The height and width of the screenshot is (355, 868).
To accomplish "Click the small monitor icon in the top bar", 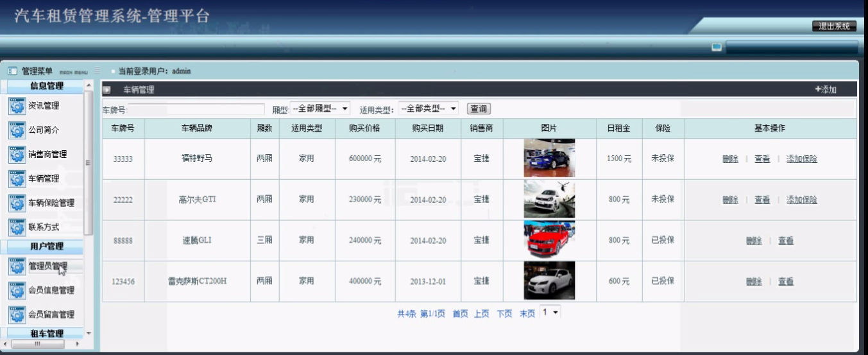I will 717,47.
